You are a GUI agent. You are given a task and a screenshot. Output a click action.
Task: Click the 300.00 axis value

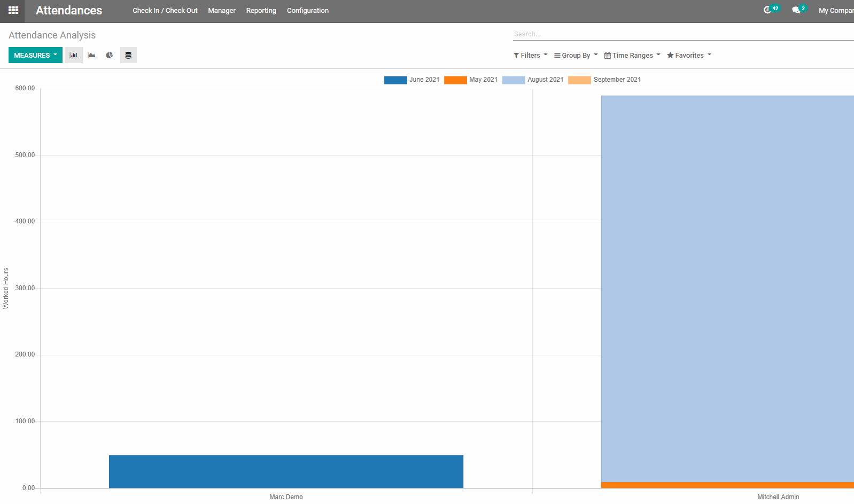pyautogui.click(x=25, y=288)
